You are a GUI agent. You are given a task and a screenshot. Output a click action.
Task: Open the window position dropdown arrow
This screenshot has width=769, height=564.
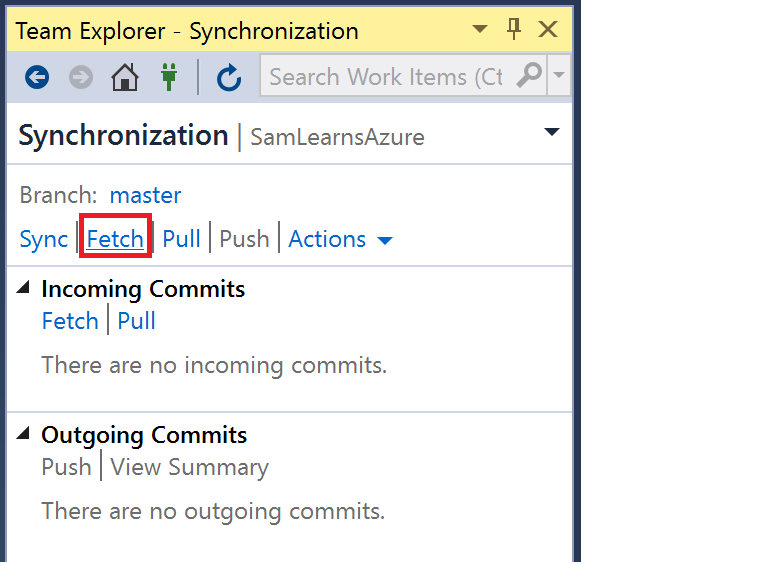click(480, 30)
